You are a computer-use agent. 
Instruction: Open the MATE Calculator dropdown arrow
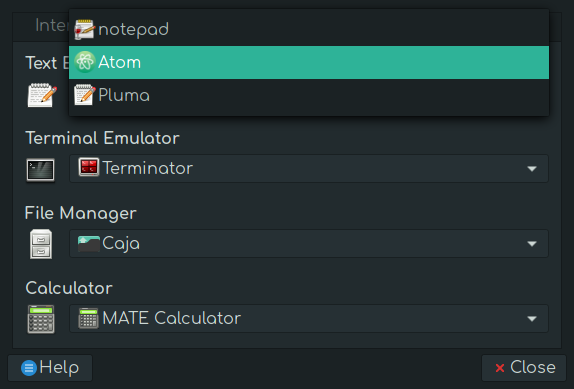[532, 319]
